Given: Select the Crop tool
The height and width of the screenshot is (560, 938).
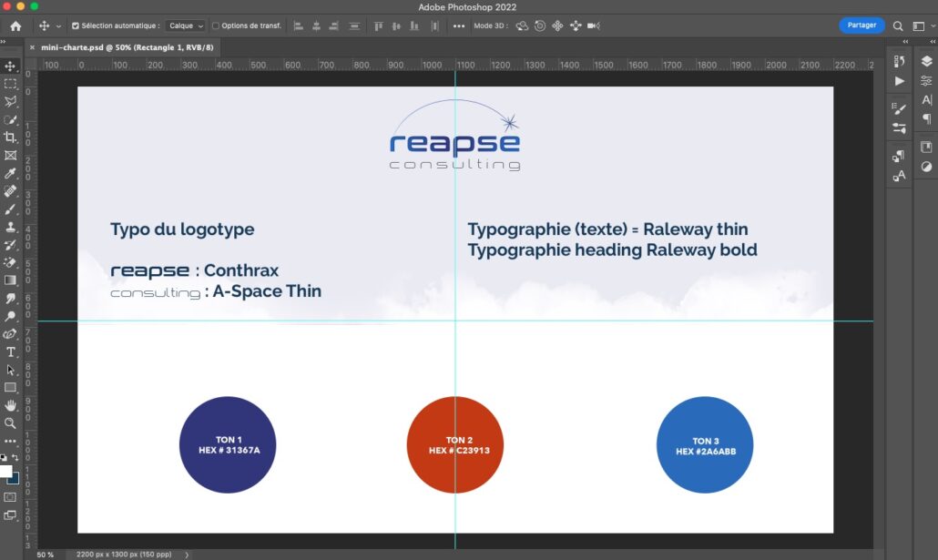Looking at the screenshot, I should point(10,137).
